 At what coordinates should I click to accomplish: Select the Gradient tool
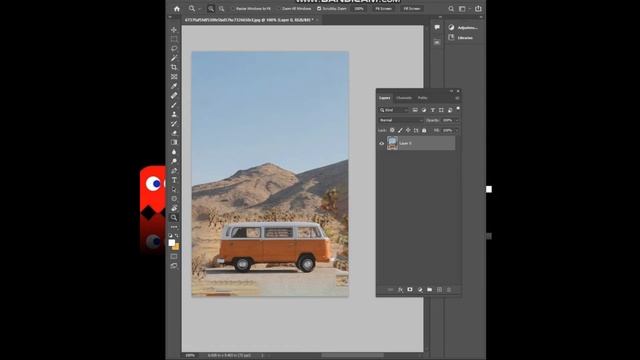point(174,142)
